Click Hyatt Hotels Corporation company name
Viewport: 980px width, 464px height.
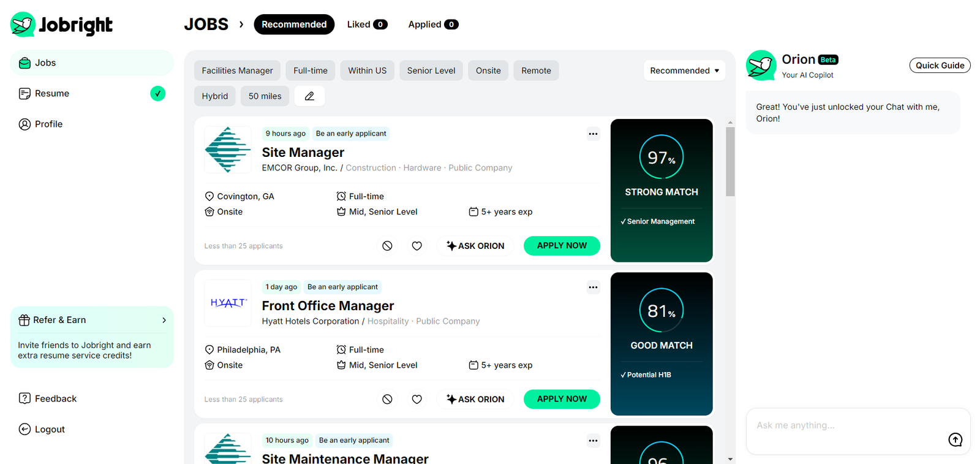point(311,321)
